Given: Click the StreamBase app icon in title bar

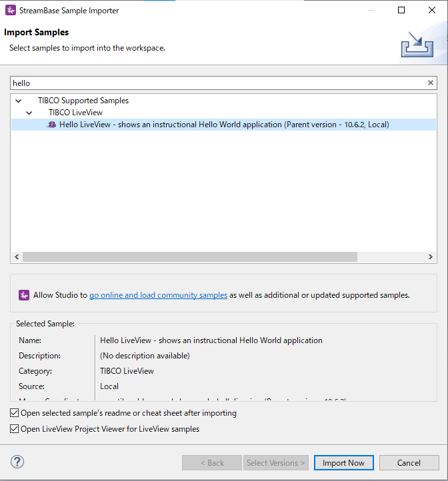Looking at the screenshot, I should 11,11.
